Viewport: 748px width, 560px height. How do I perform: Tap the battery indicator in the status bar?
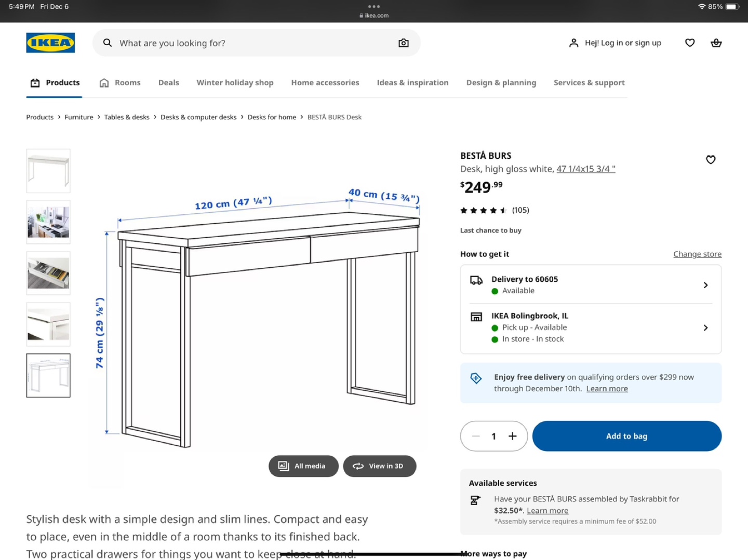732,7
